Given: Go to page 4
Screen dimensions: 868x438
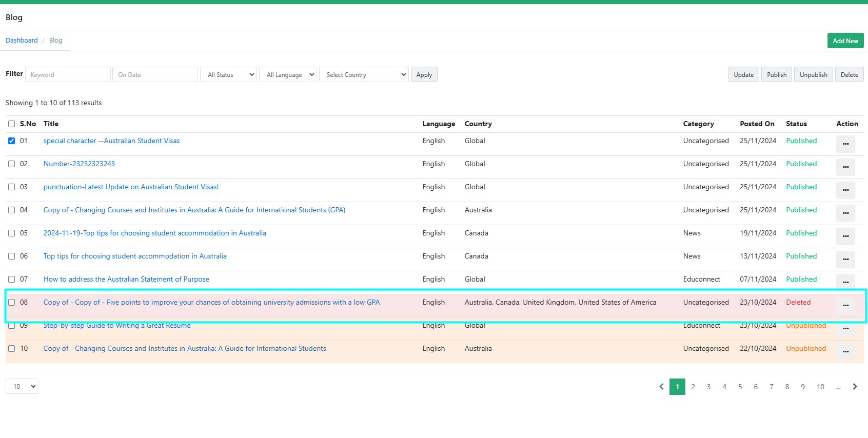Looking at the screenshot, I should [724, 387].
